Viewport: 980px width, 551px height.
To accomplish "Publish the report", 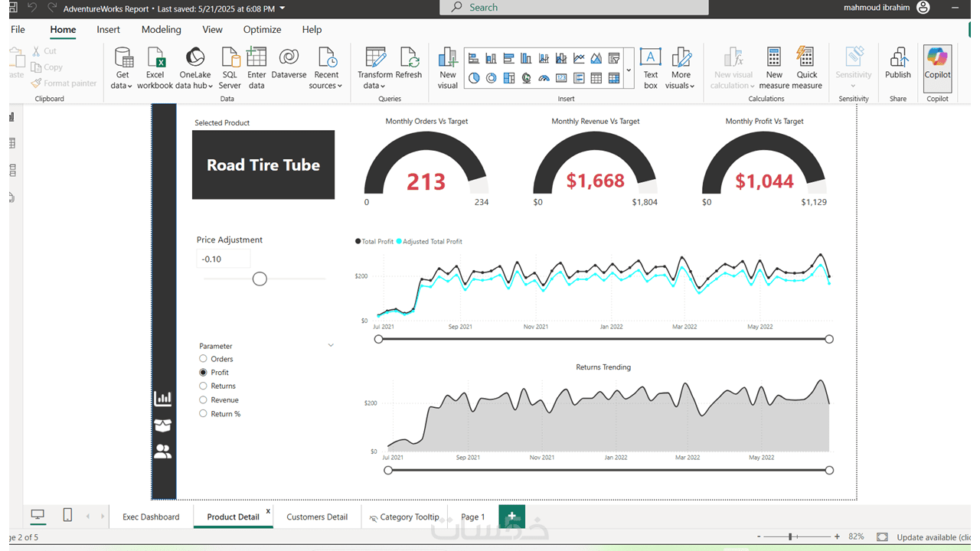I will 898,63.
